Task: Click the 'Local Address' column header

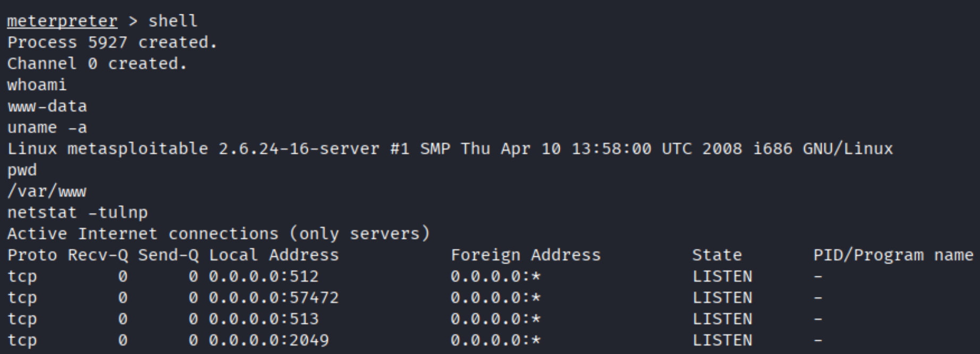Action: [273, 255]
